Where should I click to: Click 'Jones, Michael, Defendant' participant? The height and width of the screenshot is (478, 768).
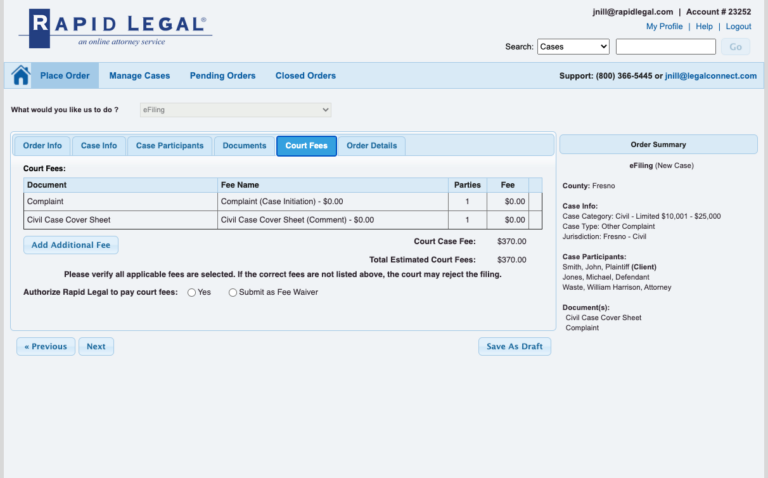pyautogui.click(x=606, y=277)
